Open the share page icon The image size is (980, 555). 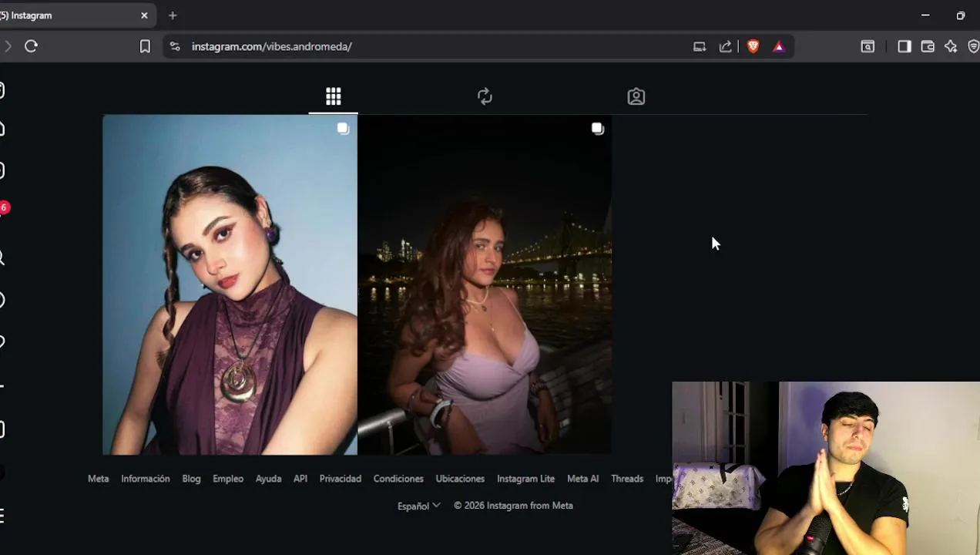[x=726, y=46]
